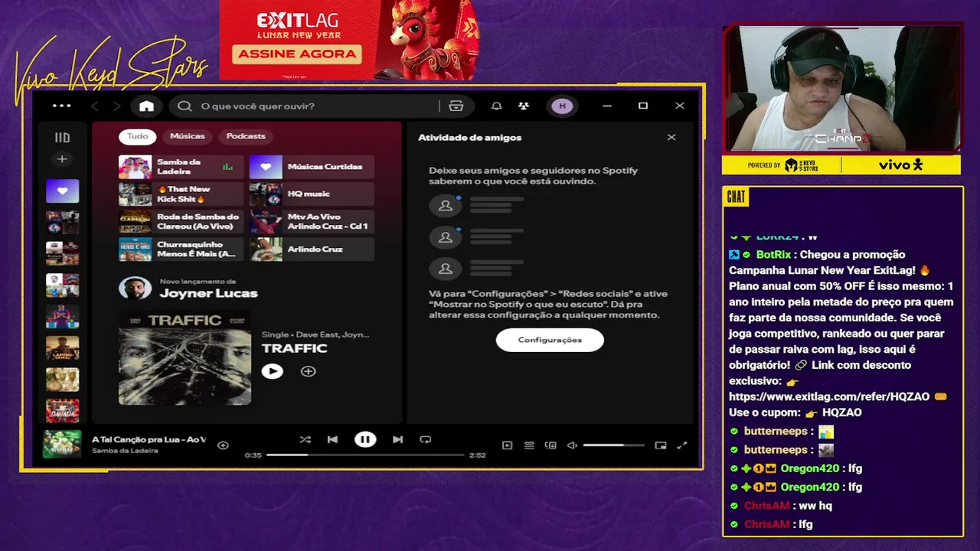This screenshot has width=980, height=551.
Task: Go back with the left arrow
Action: pyautogui.click(x=95, y=106)
